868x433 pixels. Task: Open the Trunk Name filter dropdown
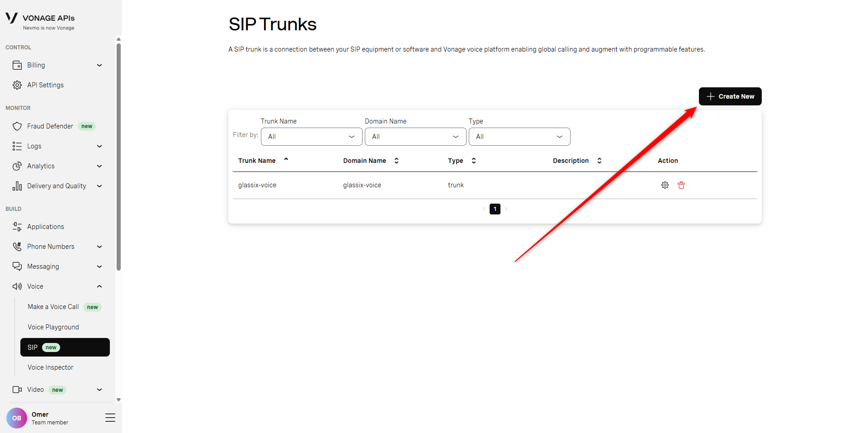point(311,137)
